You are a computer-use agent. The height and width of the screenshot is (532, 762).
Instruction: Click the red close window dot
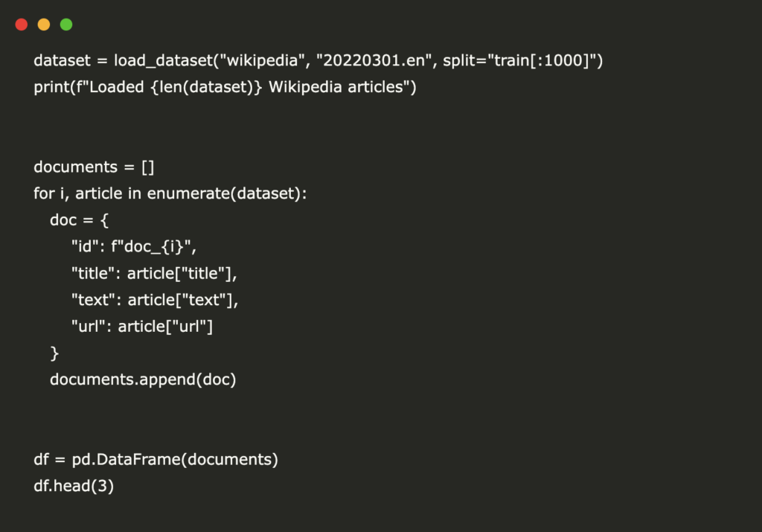(21, 25)
